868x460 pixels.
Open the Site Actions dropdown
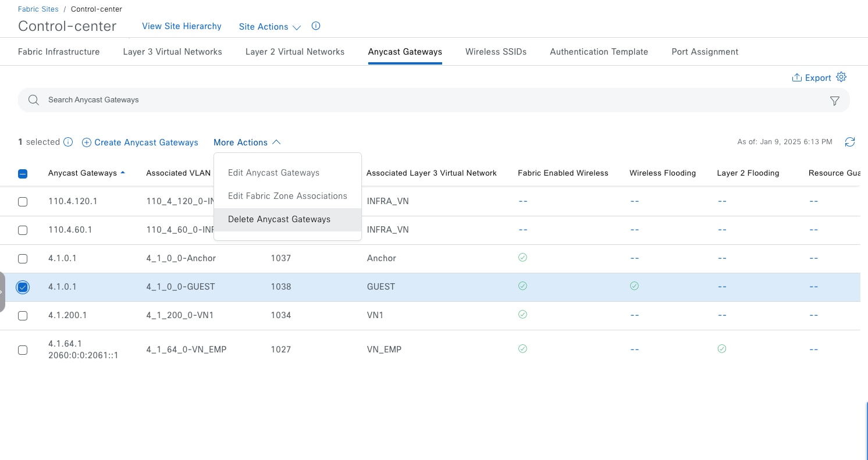click(270, 27)
